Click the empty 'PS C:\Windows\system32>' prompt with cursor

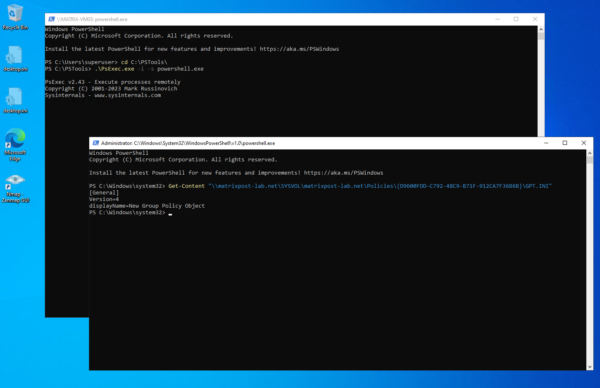[x=130, y=213]
